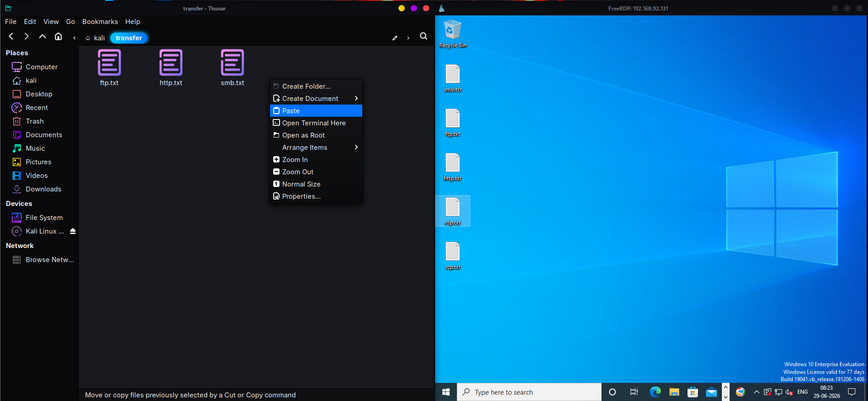This screenshot has height=401, width=868.
Task: Choose Normal Size from context menu
Action: click(x=316, y=184)
